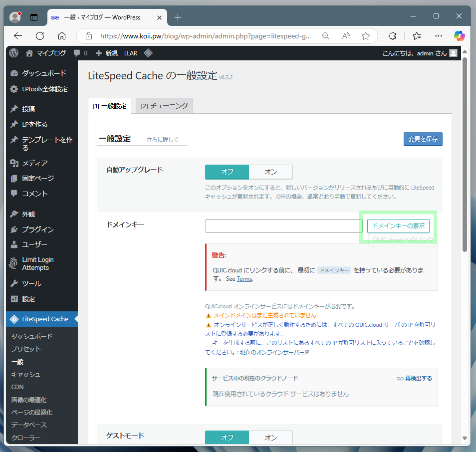Open LiteSpeed ダッシュボード submenu
The image size is (476, 452).
[32, 336]
